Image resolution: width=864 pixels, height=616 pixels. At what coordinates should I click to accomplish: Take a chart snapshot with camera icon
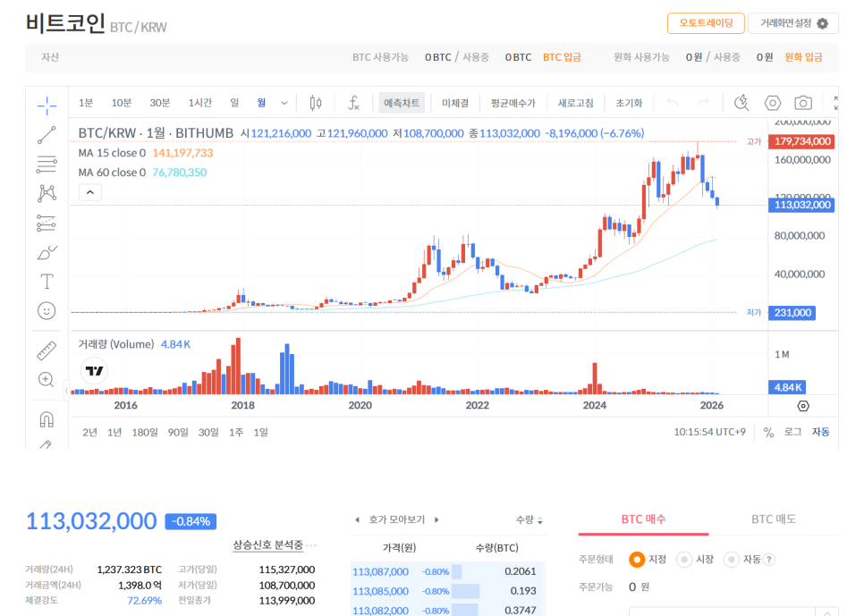(x=803, y=103)
